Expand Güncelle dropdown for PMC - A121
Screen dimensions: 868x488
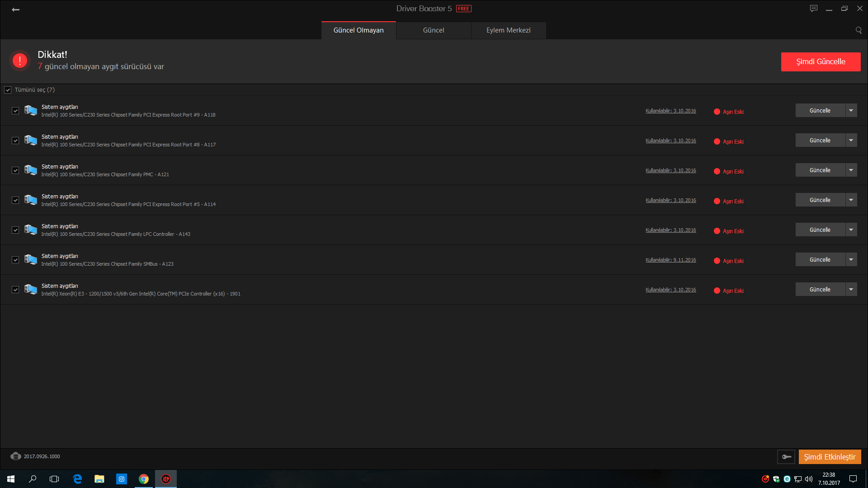[851, 170]
